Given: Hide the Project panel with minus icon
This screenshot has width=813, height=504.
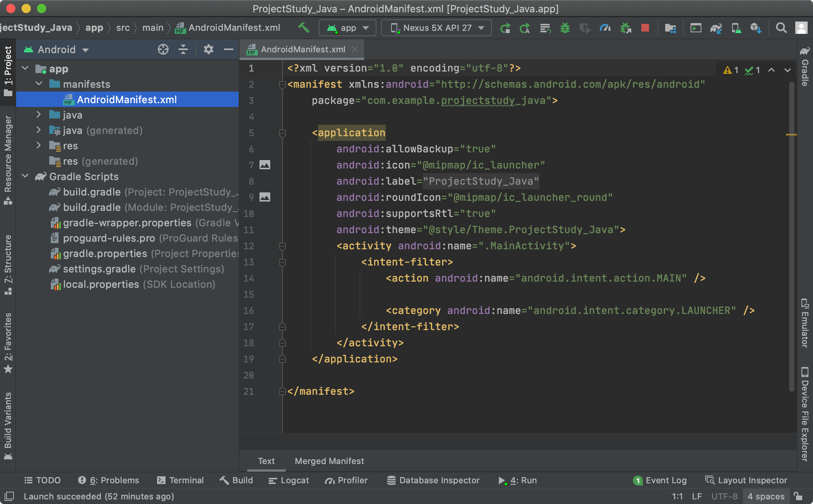Looking at the screenshot, I should click(x=229, y=49).
